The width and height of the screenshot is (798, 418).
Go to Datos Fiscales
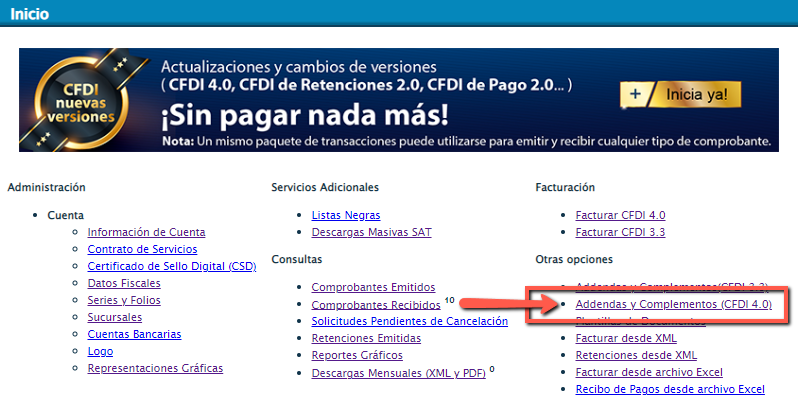124,283
